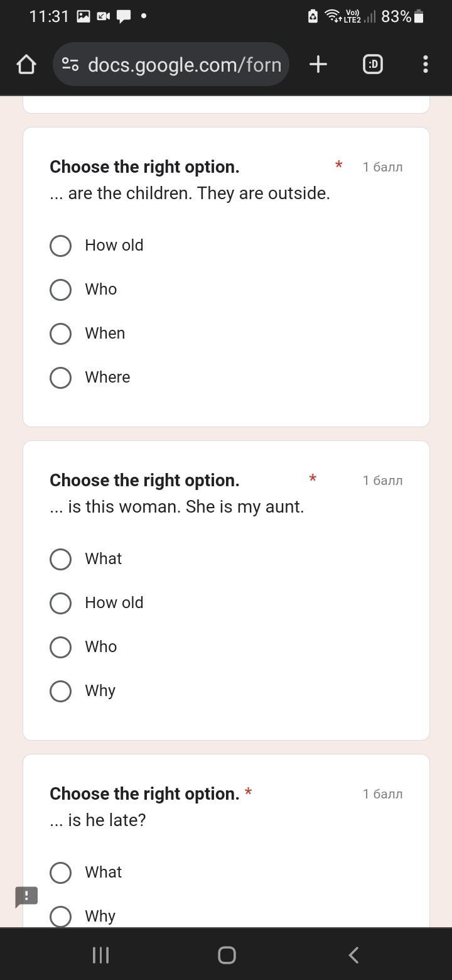Tap the Android back navigation button
Screen dimensions: 452x980
353,955
